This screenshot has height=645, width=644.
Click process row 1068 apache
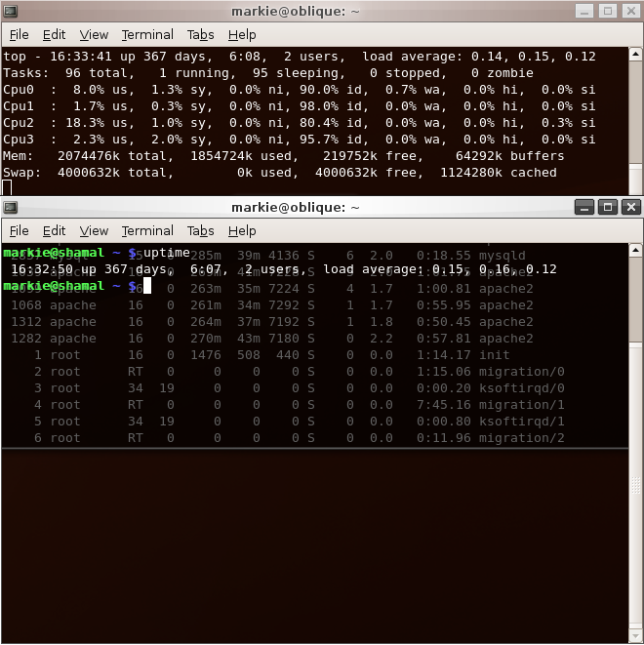(271, 305)
